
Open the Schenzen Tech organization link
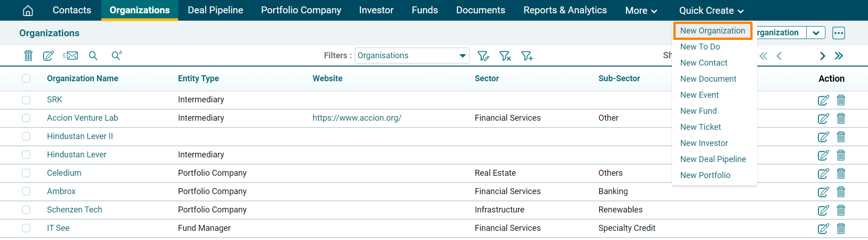point(75,210)
